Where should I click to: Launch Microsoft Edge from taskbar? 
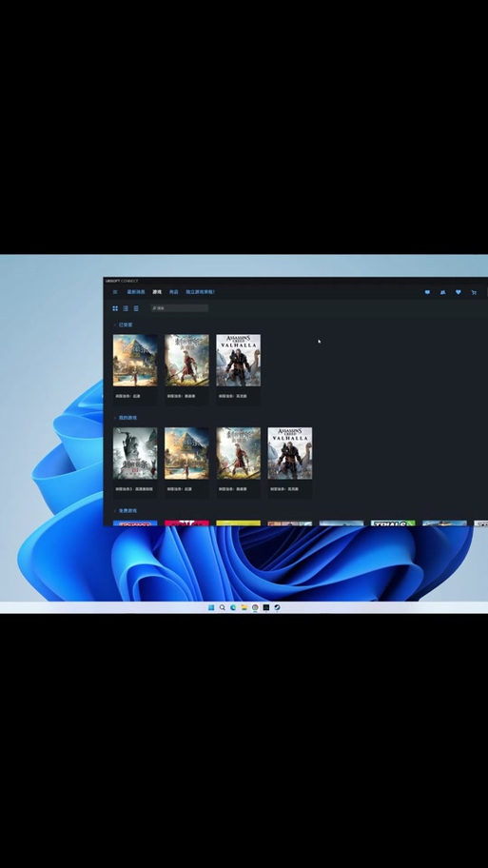(233, 607)
